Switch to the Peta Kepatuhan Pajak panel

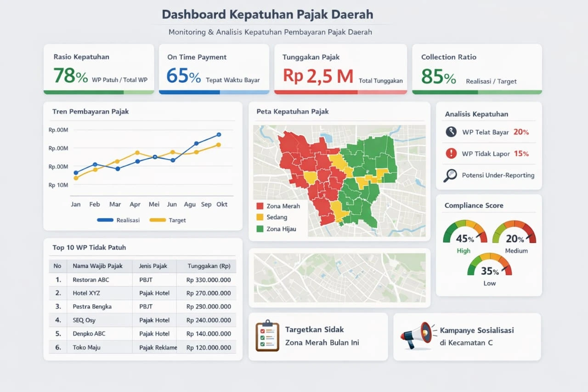[x=292, y=111]
